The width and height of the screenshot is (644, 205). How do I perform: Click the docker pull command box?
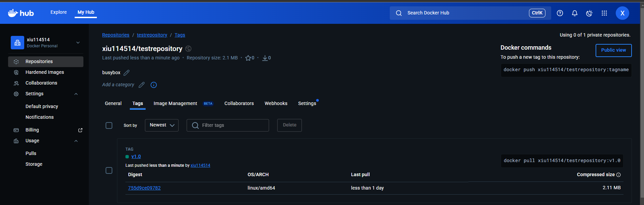point(562,161)
